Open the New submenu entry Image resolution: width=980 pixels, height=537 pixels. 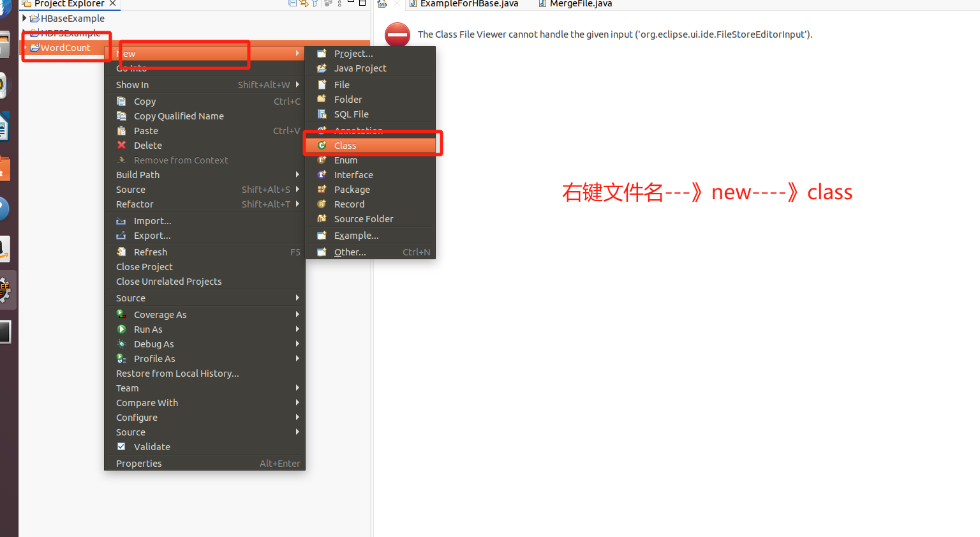tap(205, 54)
